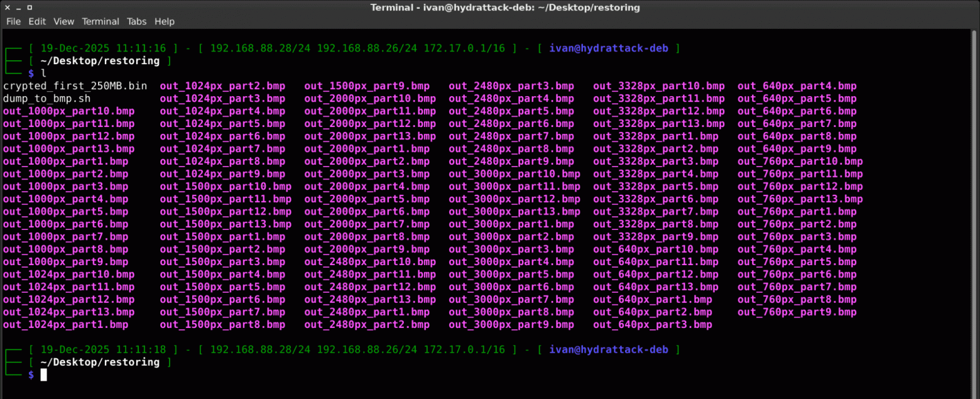Click crypted_first_250MB.bin in the listing

pyautogui.click(x=75, y=86)
